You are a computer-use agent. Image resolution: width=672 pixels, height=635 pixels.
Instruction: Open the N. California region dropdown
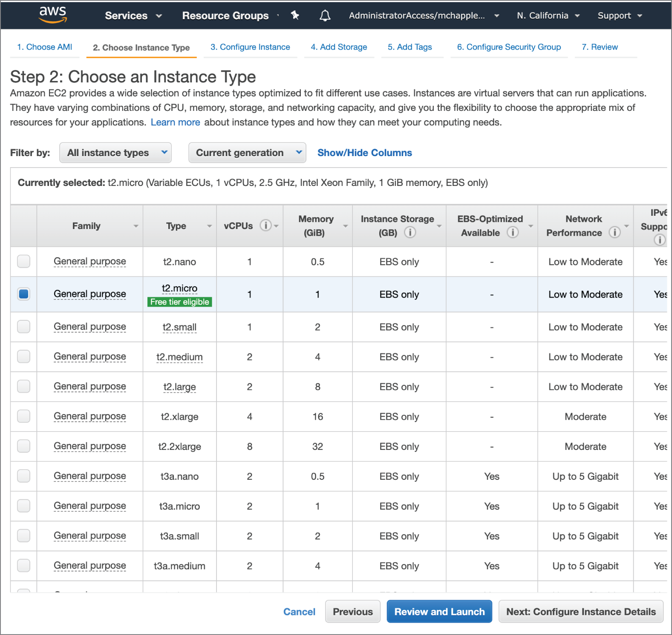pyautogui.click(x=548, y=16)
